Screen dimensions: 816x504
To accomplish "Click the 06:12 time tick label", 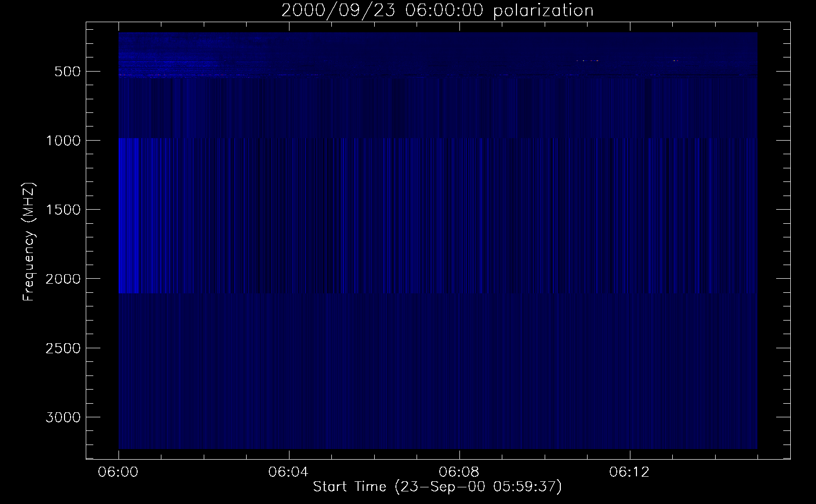I will [x=630, y=472].
